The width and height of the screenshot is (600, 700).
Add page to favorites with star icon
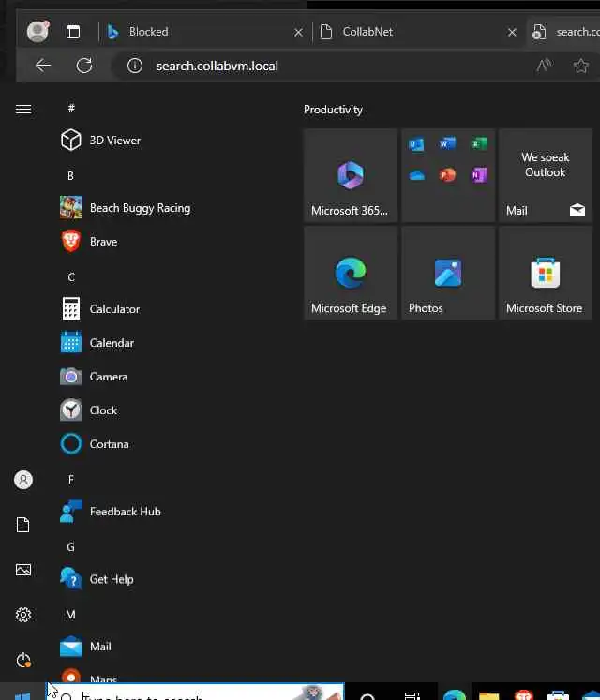[581, 67]
